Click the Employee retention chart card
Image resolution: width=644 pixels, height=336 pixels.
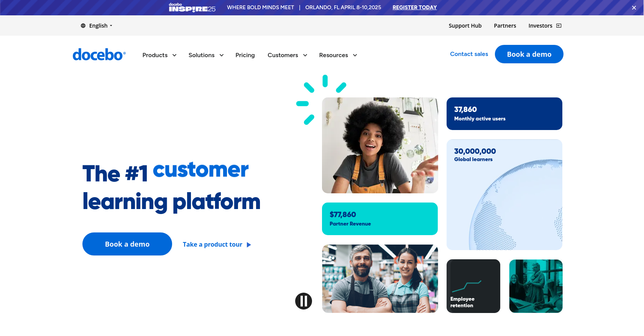473,286
